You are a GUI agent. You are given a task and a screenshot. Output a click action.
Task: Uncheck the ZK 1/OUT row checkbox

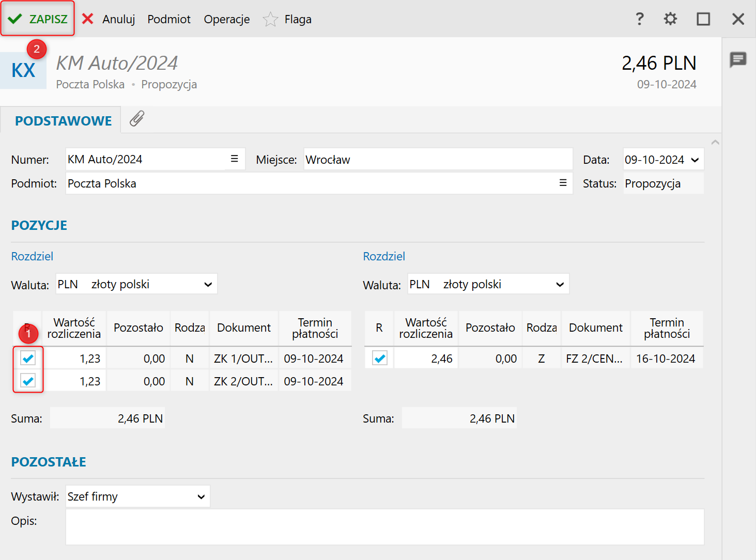click(x=28, y=358)
